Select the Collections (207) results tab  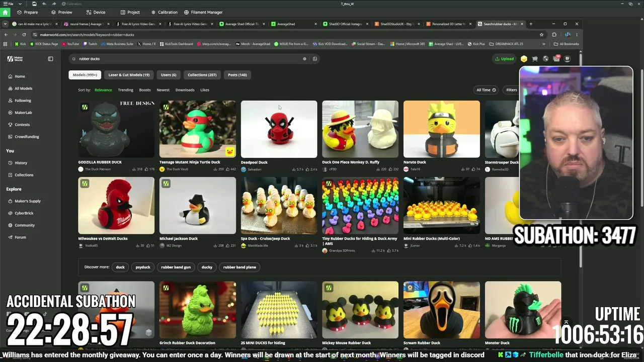(x=202, y=75)
